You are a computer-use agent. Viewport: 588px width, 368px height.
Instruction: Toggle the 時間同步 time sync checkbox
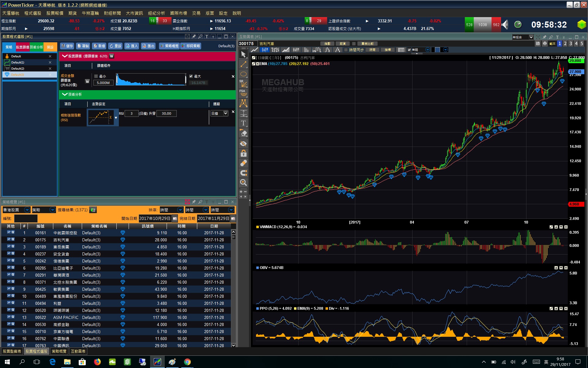point(346,50)
